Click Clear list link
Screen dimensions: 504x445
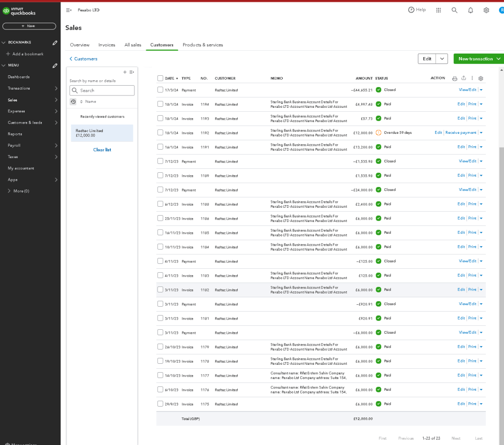pyautogui.click(x=102, y=150)
